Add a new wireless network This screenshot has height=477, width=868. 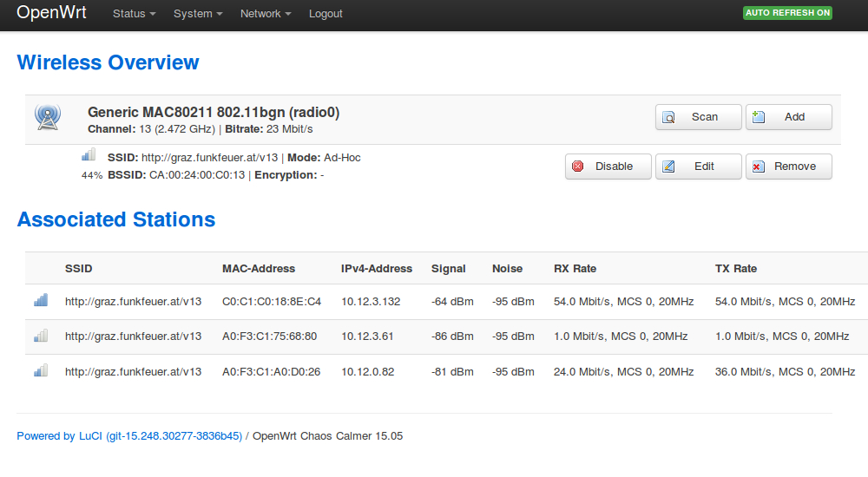point(788,117)
